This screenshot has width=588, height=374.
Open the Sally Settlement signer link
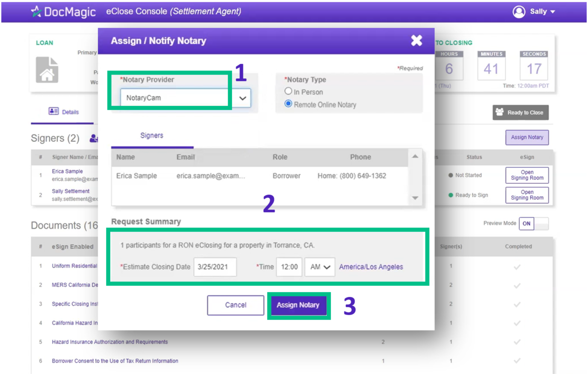point(70,191)
